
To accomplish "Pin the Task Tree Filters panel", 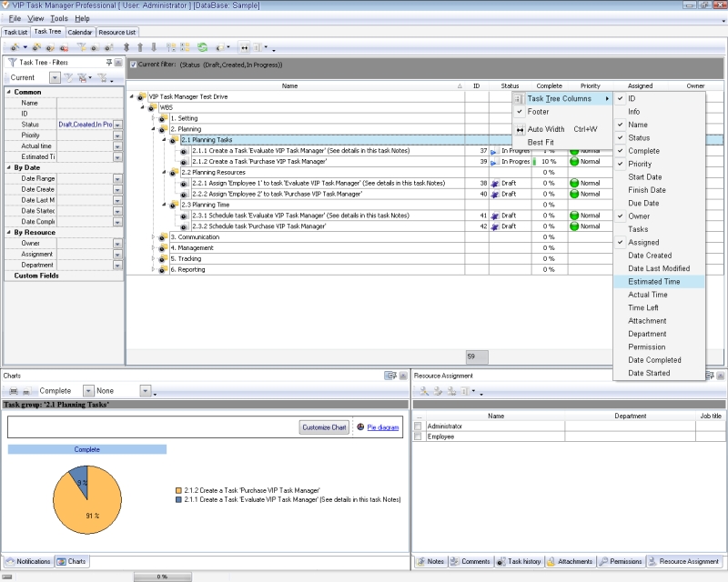I will tap(109, 62).
